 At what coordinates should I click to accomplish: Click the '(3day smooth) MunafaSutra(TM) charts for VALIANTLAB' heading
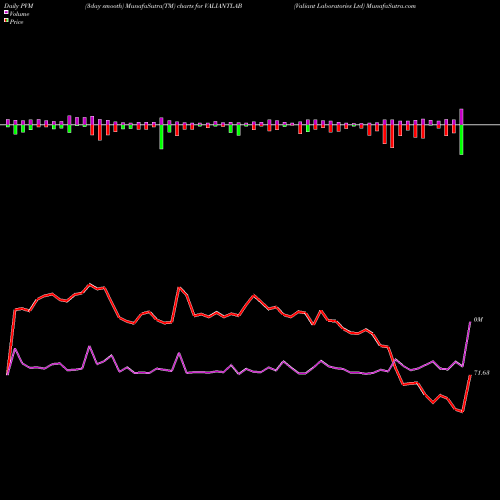tap(163, 6)
